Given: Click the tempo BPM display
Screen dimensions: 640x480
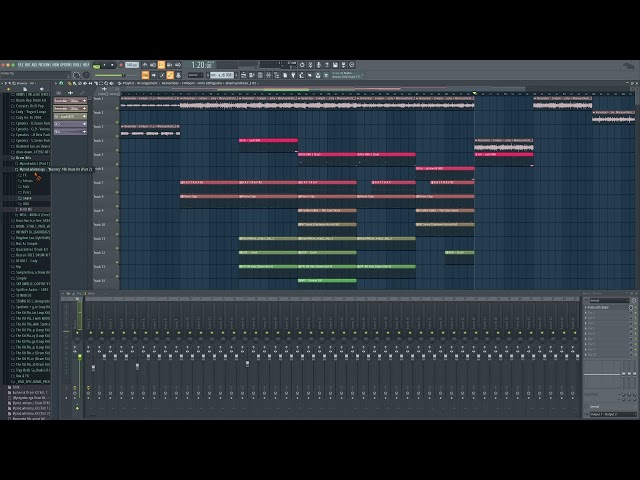Looking at the screenshot, I should 132,65.
